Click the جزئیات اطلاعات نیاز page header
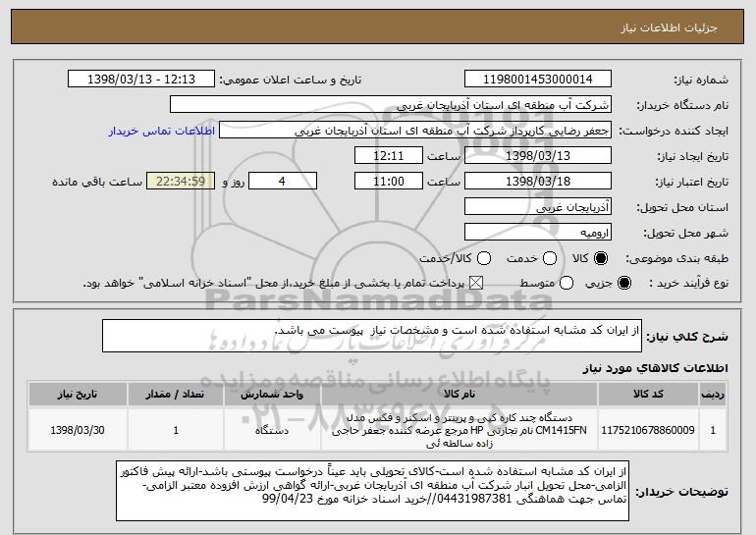Screen dimensions: 756x535 670,27
